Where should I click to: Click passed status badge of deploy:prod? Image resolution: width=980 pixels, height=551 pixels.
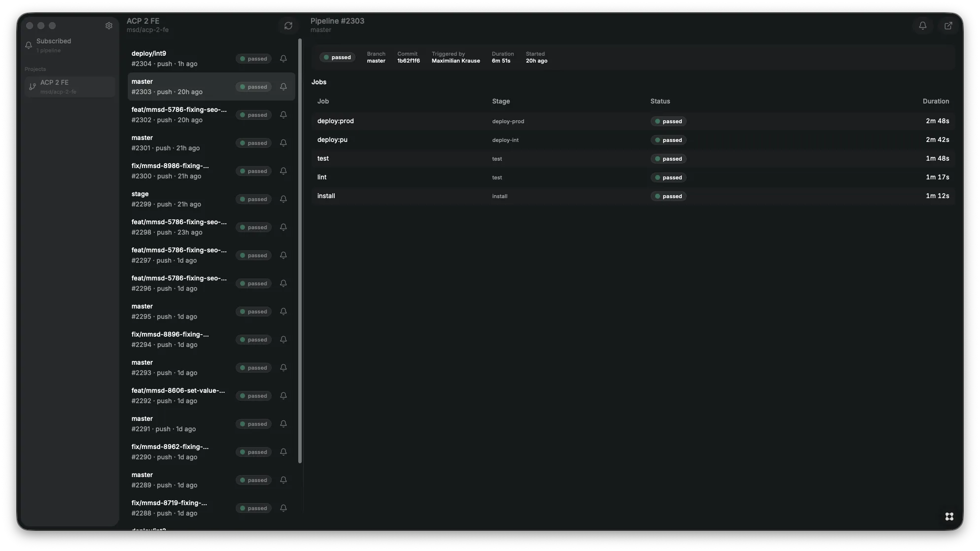tap(668, 121)
